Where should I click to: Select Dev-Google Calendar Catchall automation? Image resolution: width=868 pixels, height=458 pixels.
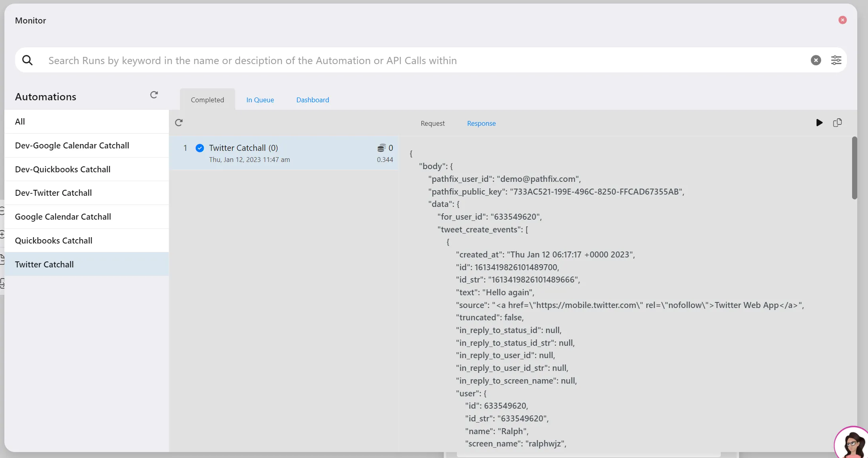pyautogui.click(x=87, y=146)
